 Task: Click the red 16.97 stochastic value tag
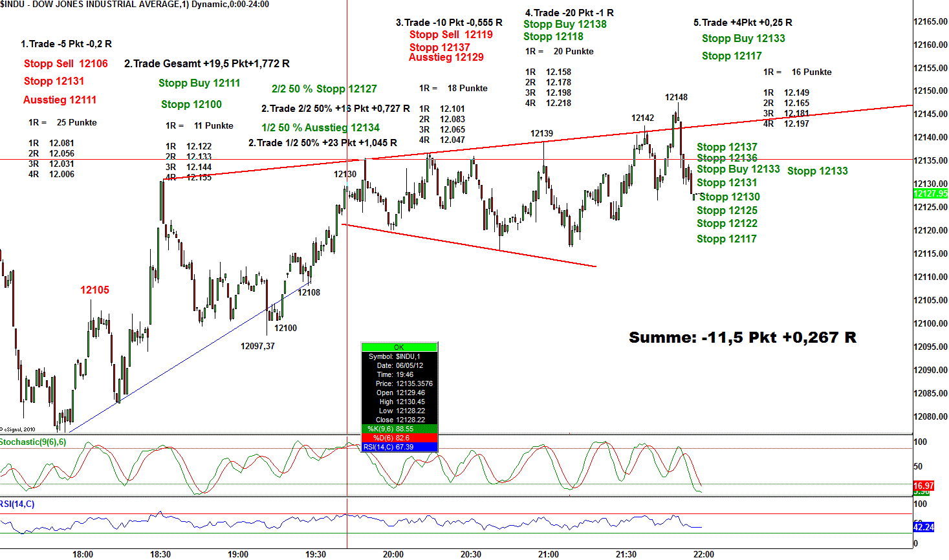click(x=923, y=486)
